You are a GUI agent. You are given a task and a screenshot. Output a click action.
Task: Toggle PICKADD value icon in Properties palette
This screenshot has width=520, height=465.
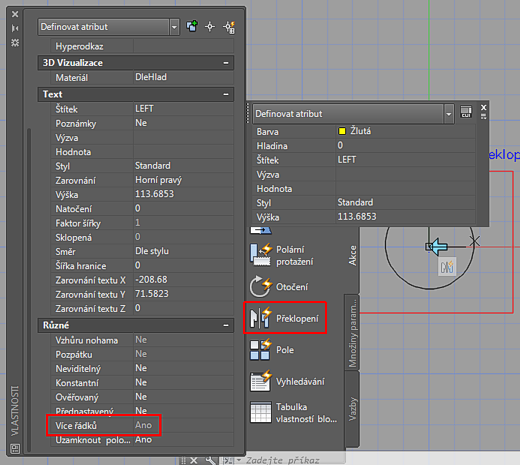(192, 26)
